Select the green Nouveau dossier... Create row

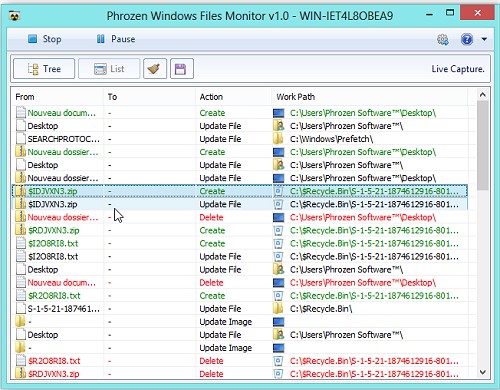(239, 152)
